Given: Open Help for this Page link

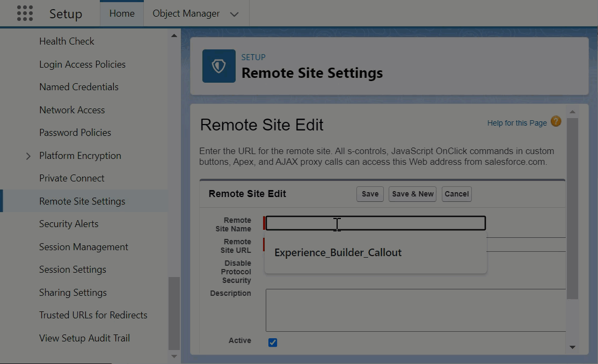Looking at the screenshot, I should tap(516, 123).
